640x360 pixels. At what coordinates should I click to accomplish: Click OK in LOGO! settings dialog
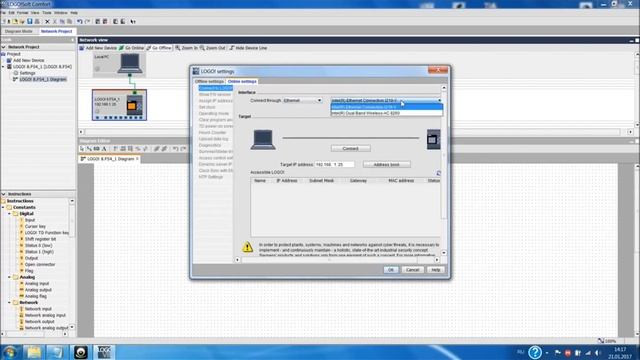point(391,270)
